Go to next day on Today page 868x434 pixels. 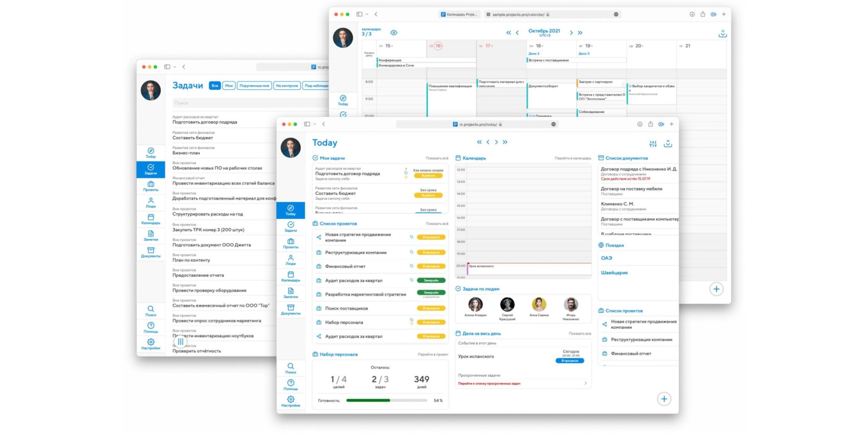tap(496, 142)
